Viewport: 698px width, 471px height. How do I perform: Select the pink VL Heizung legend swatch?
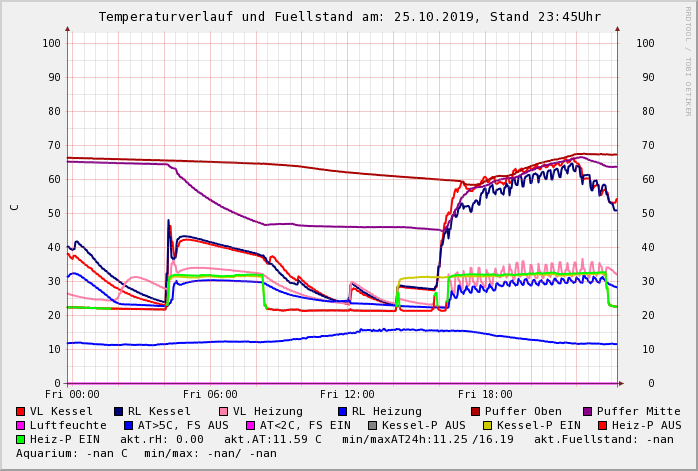[223, 411]
